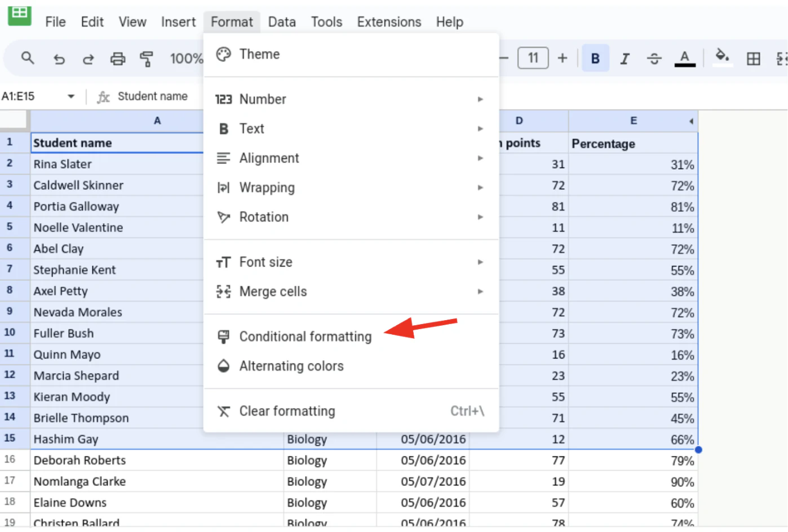Click the fx function icon in formula bar
788x532 pixels.
point(103,97)
